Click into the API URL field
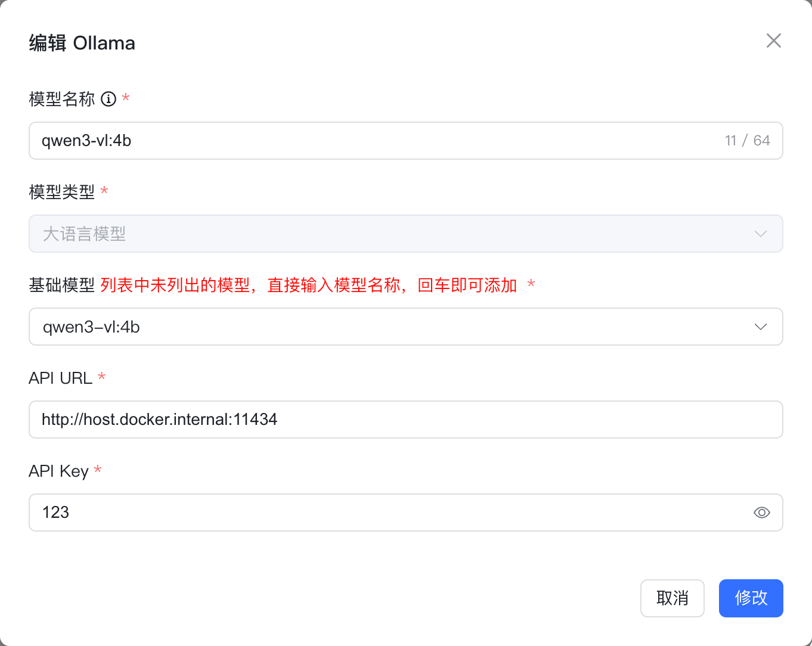This screenshot has width=812, height=646. [405, 420]
